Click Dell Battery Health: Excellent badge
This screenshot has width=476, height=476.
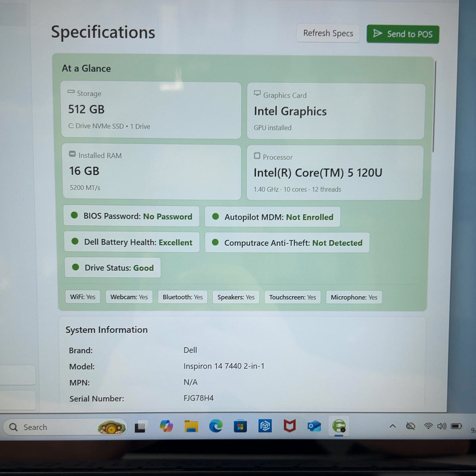[132, 242]
